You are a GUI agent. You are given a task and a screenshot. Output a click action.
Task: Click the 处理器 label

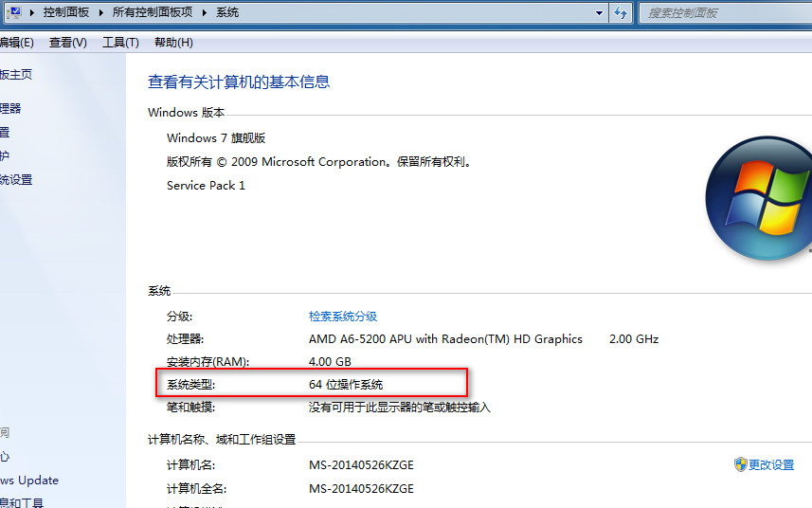185,339
